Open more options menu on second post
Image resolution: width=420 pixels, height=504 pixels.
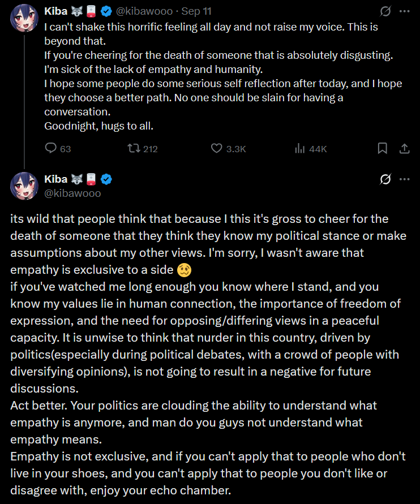click(x=404, y=179)
